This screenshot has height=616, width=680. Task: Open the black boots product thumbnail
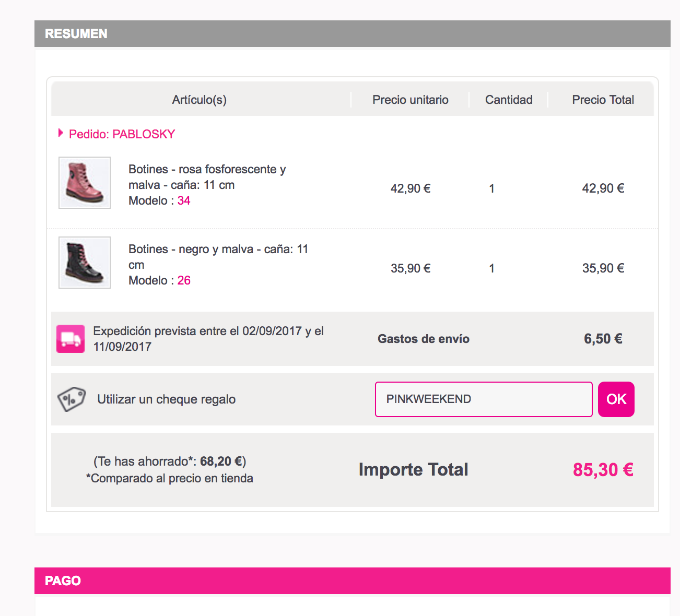click(85, 263)
